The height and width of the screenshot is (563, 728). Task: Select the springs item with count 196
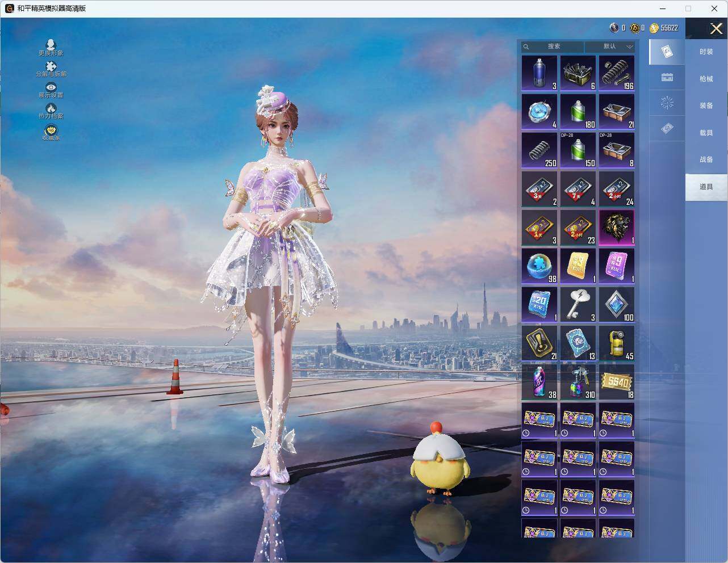click(617, 73)
